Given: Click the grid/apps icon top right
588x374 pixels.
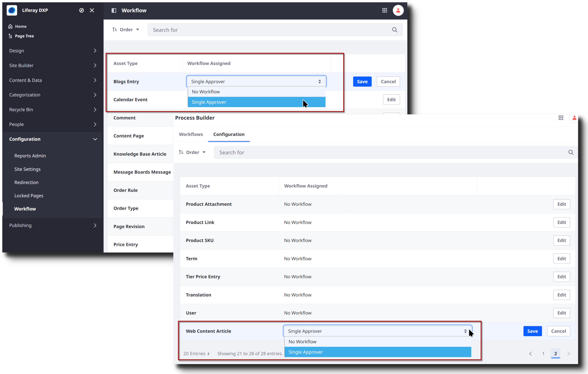Looking at the screenshot, I should 385,10.
